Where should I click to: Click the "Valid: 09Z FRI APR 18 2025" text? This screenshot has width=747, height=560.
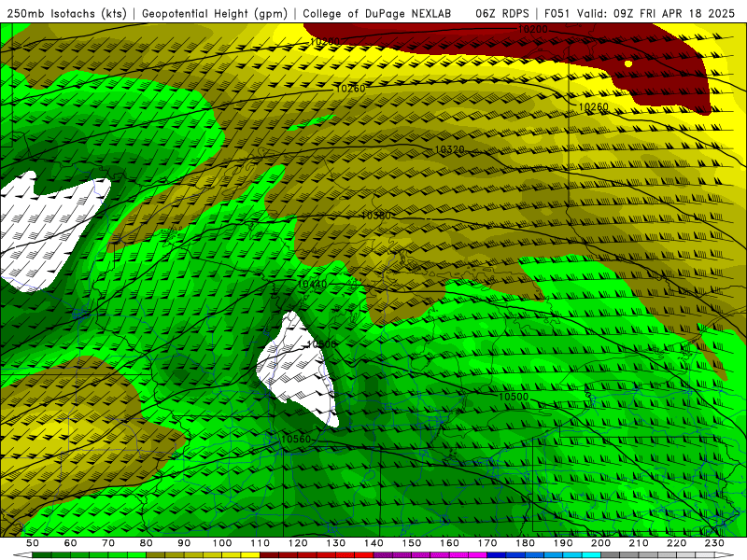point(656,13)
